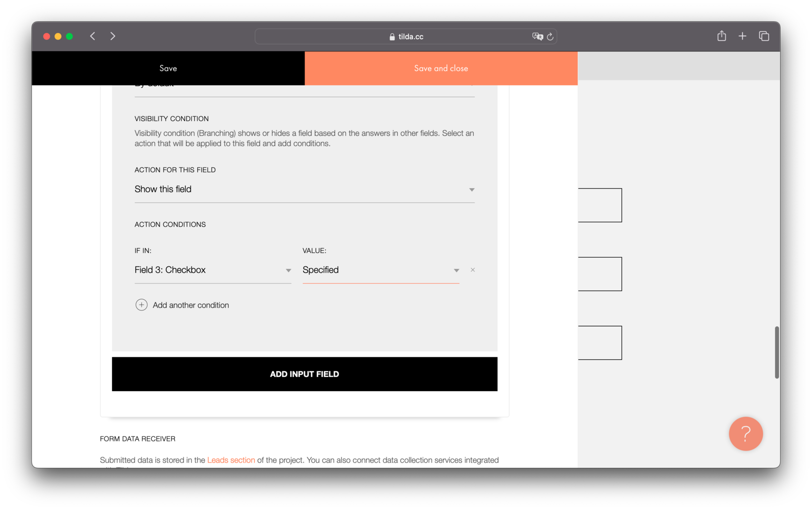The image size is (812, 510).
Task: Reload the tilda.cc page
Action: point(551,36)
